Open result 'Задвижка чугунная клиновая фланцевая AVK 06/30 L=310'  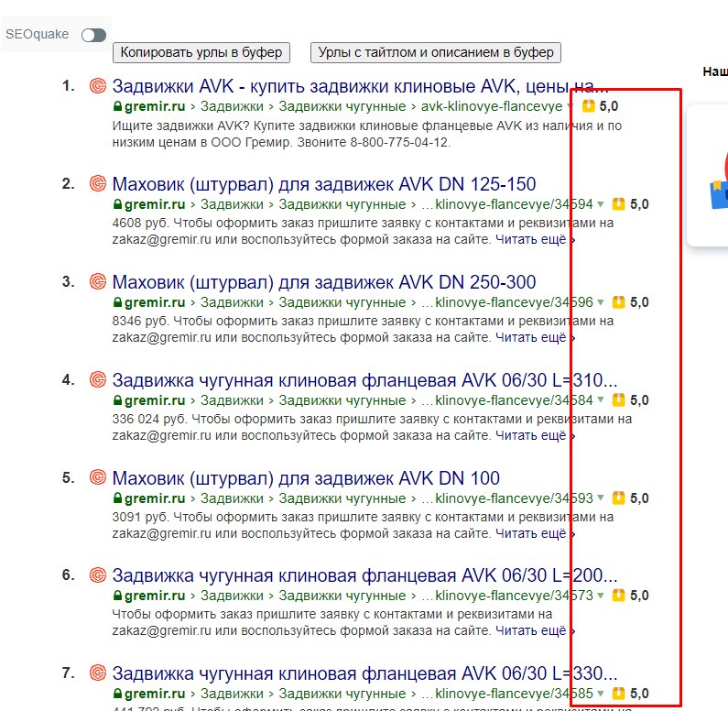[364, 380]
